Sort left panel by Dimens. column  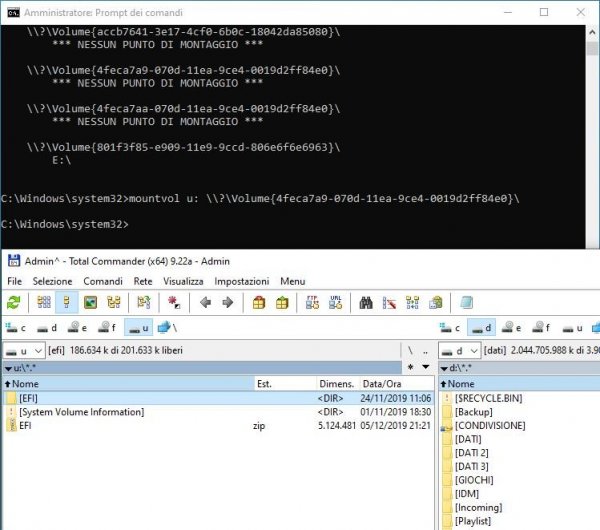(x=338, y=384)
